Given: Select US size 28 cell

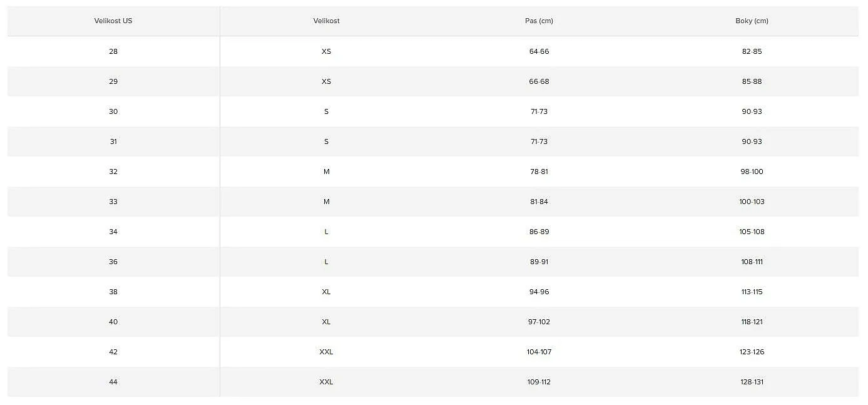Looking at the screenshot, I should pyautogui.click(x=113, y=51).
